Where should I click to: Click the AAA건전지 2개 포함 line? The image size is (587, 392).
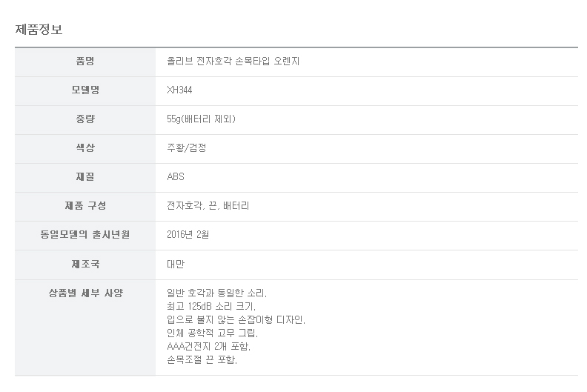[209, 346]
